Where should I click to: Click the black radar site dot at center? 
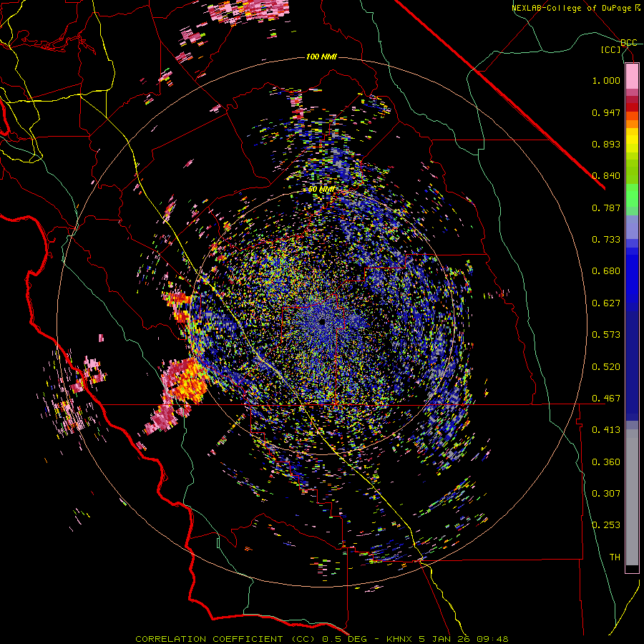(322, 323)
